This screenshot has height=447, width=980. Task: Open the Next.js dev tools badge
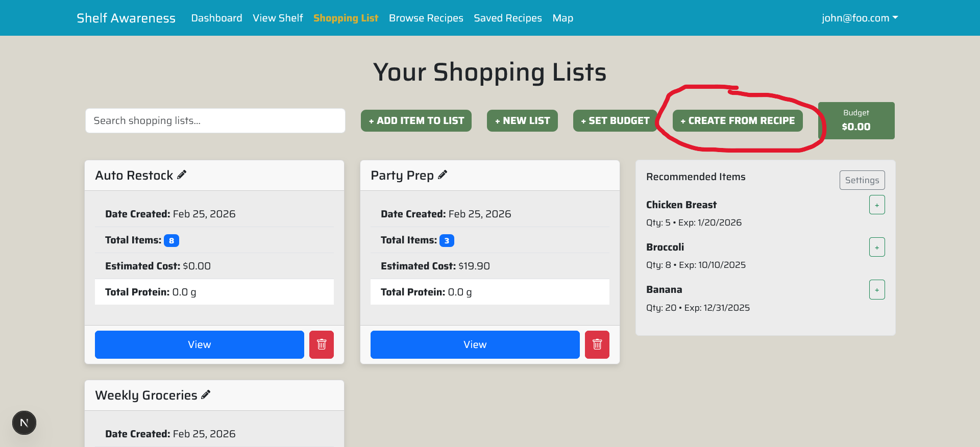coord(24,423)
